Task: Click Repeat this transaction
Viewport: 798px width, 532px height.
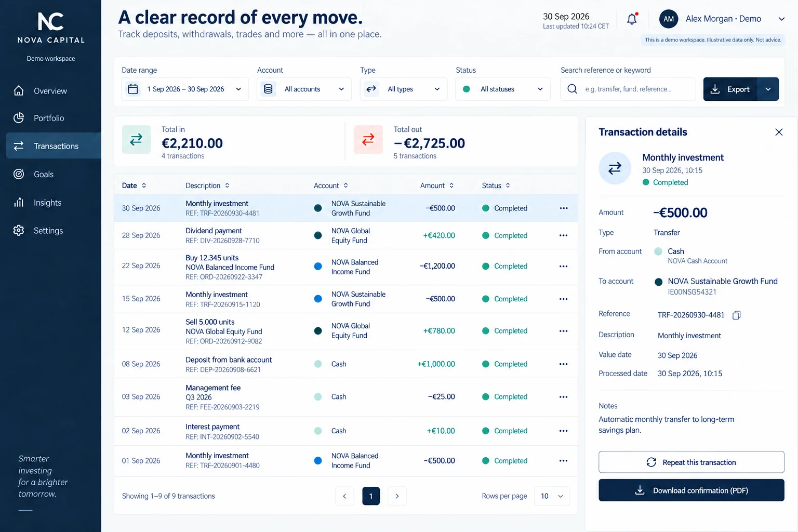Action: click(691, 462)
